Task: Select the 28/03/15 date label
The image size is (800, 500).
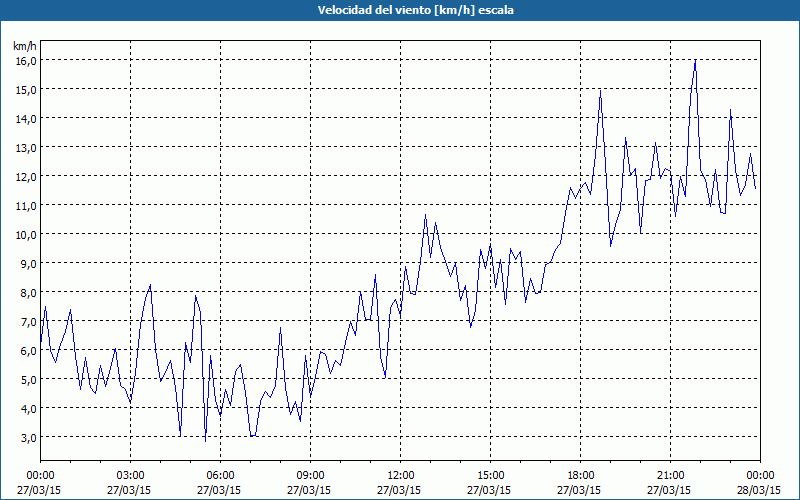Action: [x=760, y=490]
